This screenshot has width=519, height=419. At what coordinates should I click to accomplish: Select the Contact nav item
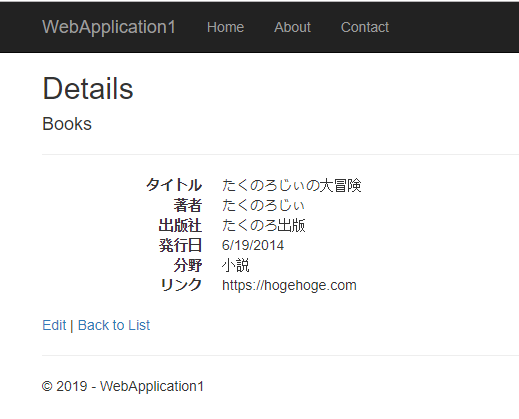365,27
